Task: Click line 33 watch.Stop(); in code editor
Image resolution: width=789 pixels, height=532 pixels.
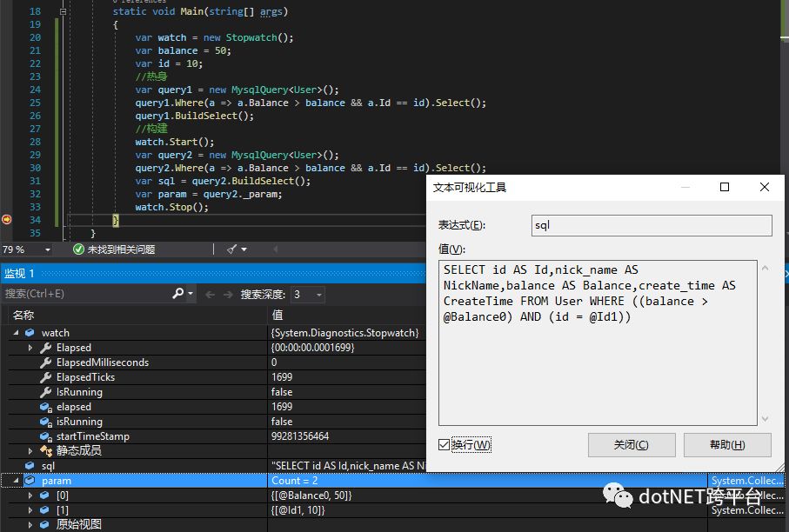Action: [x=171, y=207]
